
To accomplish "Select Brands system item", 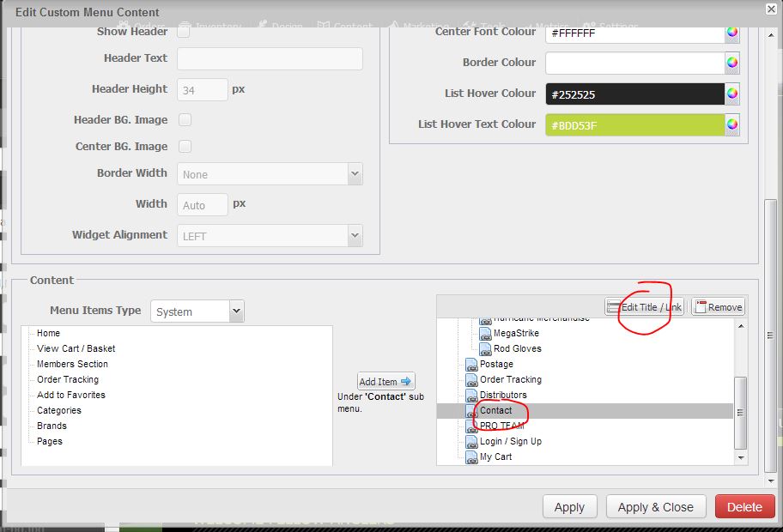I will tap(52, 426).
